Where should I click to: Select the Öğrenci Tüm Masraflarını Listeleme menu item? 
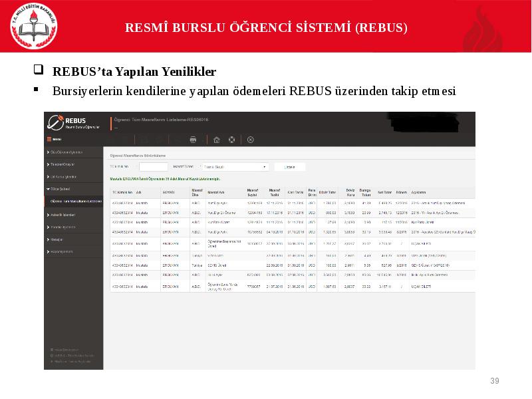pos(74,201)
